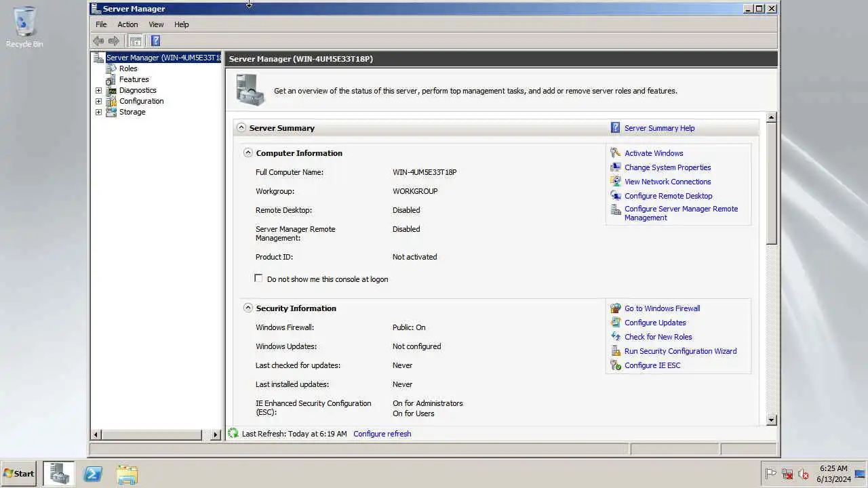Select Roles in the console tree
The height and width of the screenshot is (488, 868).
128,68
